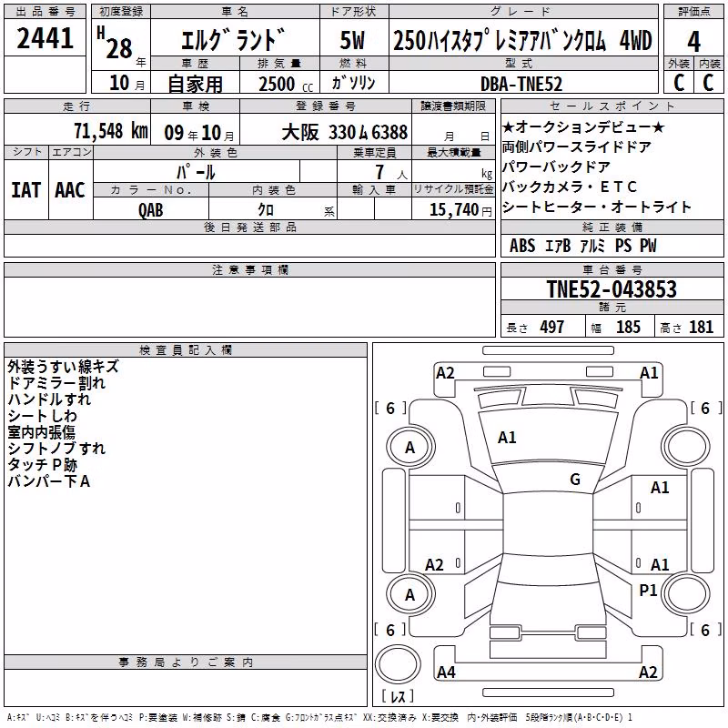Click registration number 大阪 330 ム 6388
728x728 pixels.
coord(345,133)
